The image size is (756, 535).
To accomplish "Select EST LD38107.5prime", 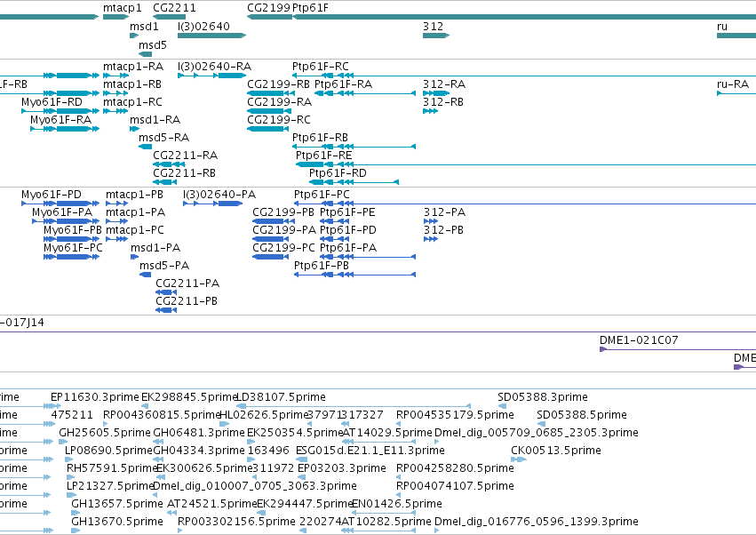I will coord(281,397).
